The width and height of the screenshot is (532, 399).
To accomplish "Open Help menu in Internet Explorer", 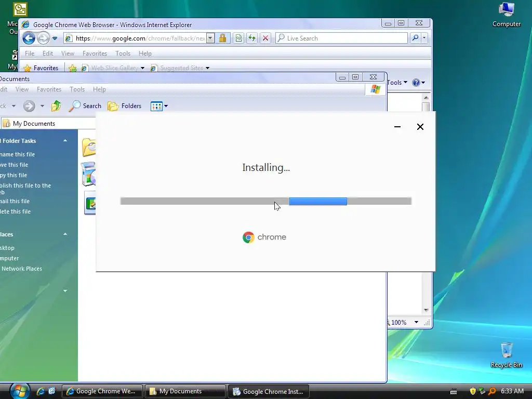I will point(145,54).
